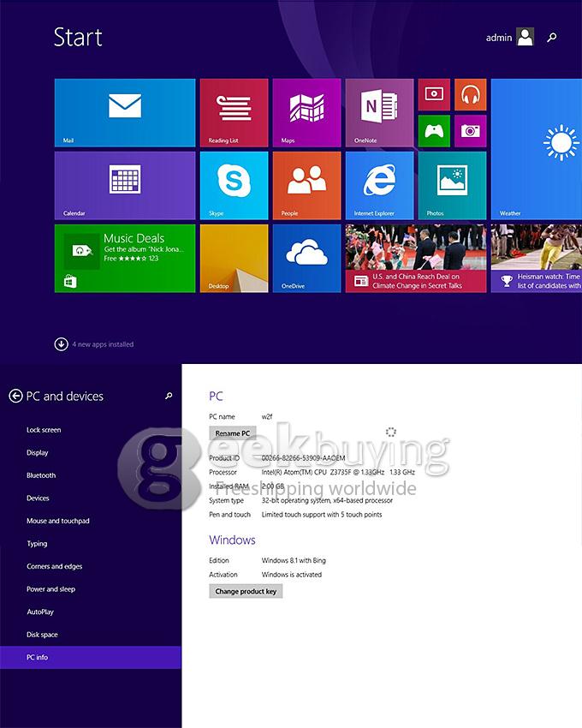Image resolution: width=582 pixels, height=728 pixels.
Task: Click the '4 new apps installed' text
Action: click(103, 344)
